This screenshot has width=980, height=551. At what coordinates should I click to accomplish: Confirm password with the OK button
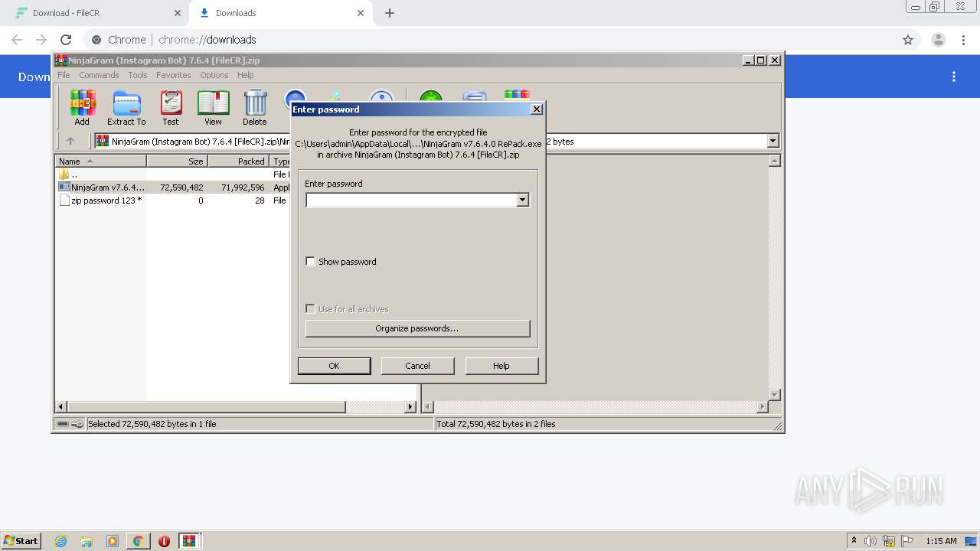coord(334,366)
